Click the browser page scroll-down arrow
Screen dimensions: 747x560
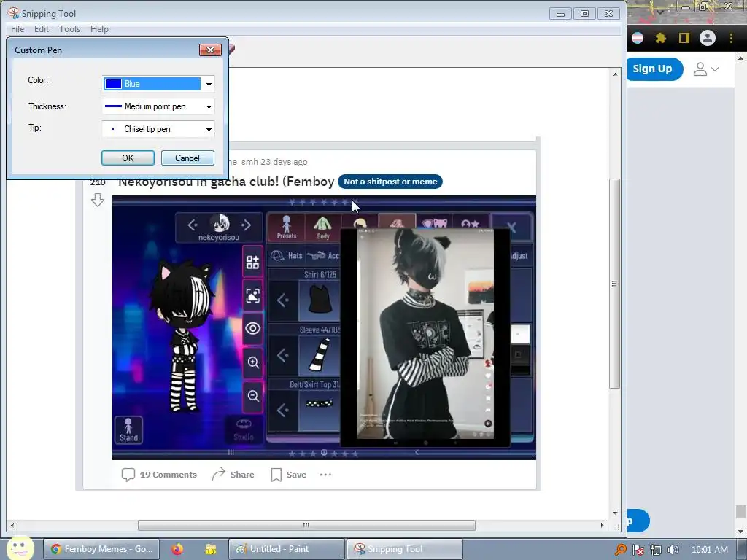pos(740,532)
